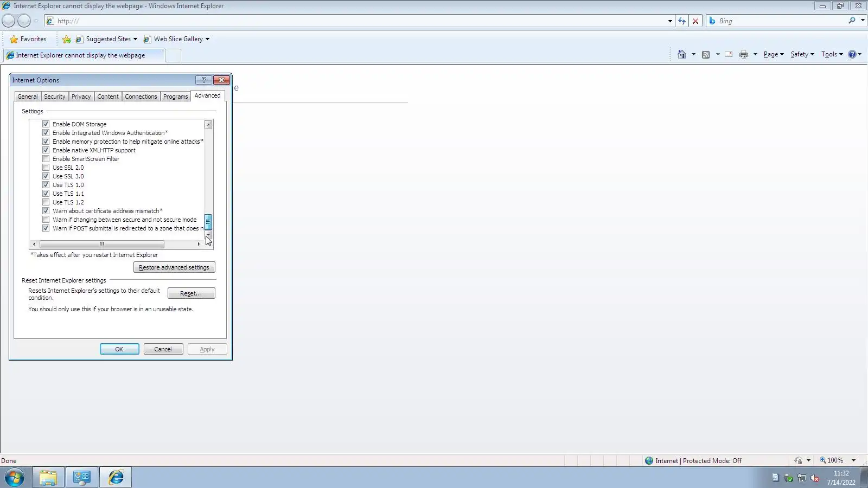
Task: Click the page icon beside the address
Action: point(50,21)
